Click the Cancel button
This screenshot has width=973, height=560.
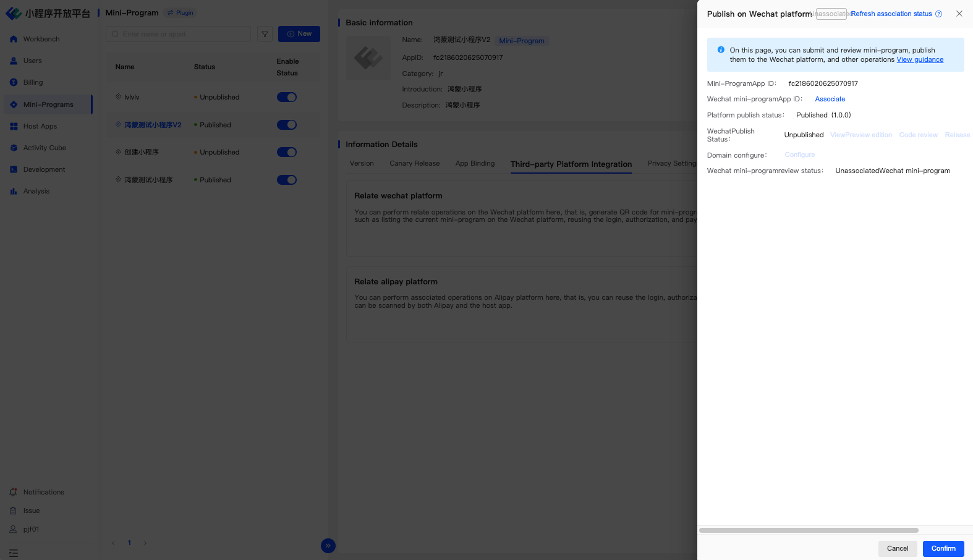click(x=898, y=548)
